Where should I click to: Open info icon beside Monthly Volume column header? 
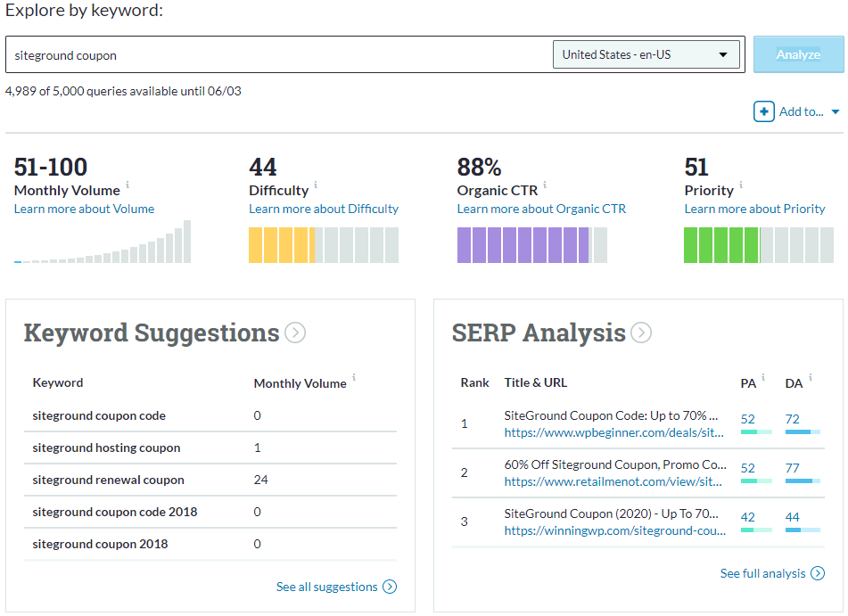[x=354, y=377]
